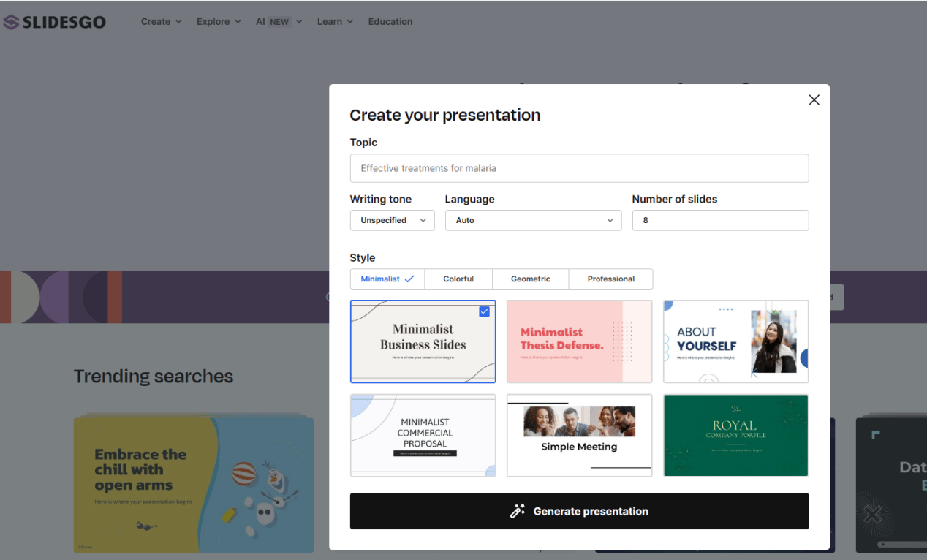Uncheck the Minimalist Business Slides checkbox
Screen dimensions: 927x560
[484, 311]
